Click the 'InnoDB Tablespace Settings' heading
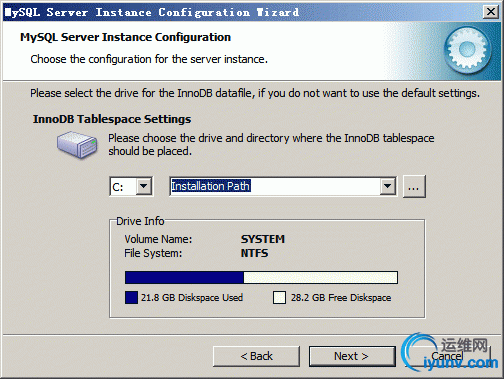The width and height of the screenshot is (504, 379). coord(112,119)
